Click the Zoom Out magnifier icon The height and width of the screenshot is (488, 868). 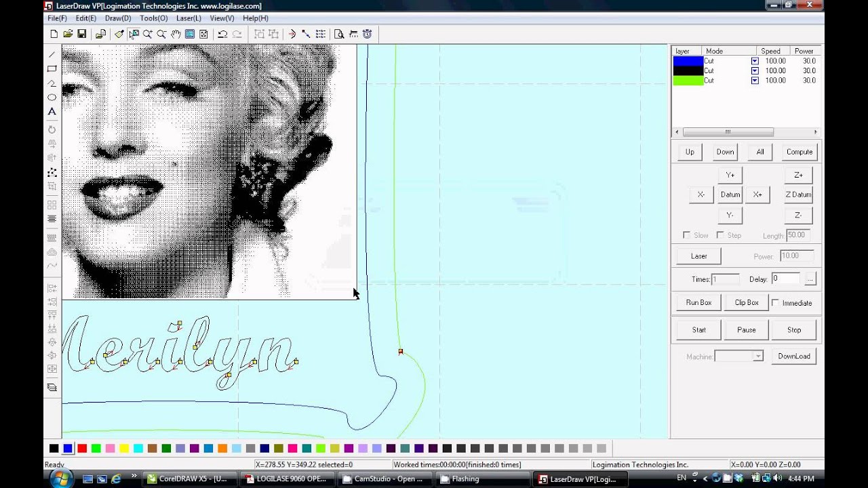(x=161, y=34)
